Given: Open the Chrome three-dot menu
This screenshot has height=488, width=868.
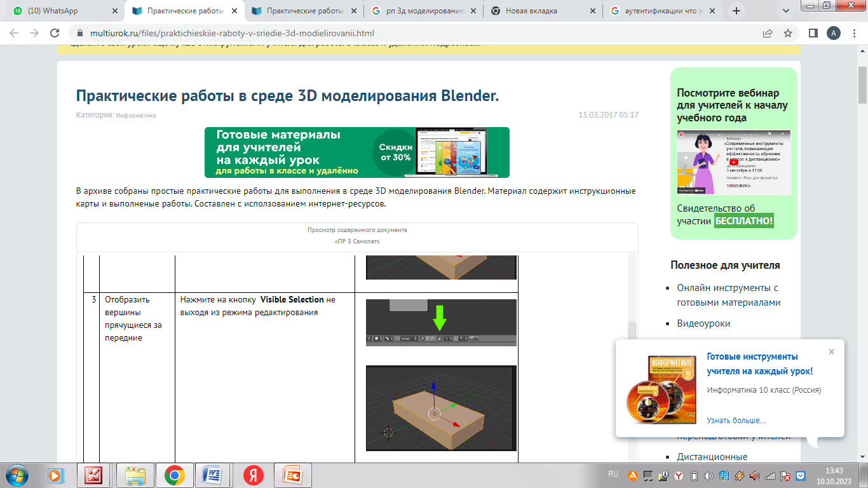Looking at the screenshot, I should click(853, 33).
